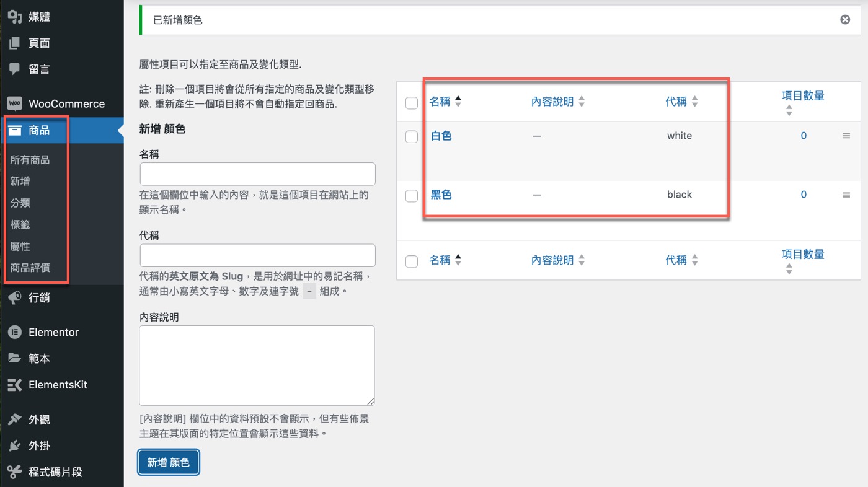Image resolution: width=868 pixels, height=487 pixels.
Task: Click the 媒體 media icon
Action: click(15, 17)
